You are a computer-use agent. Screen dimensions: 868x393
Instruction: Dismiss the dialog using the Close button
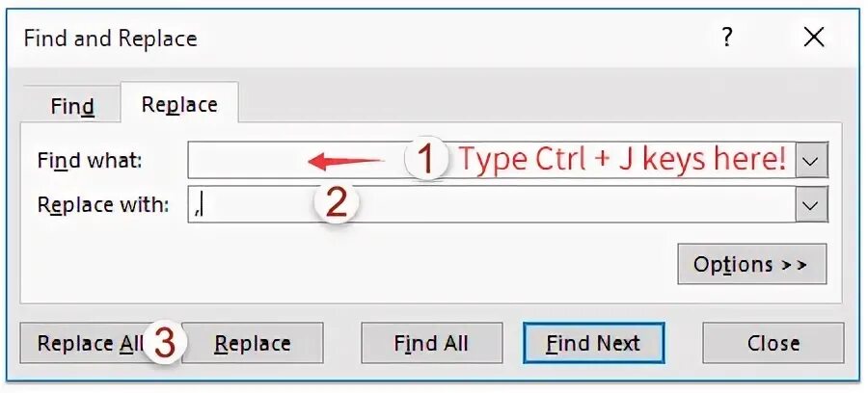click(773, 343)
